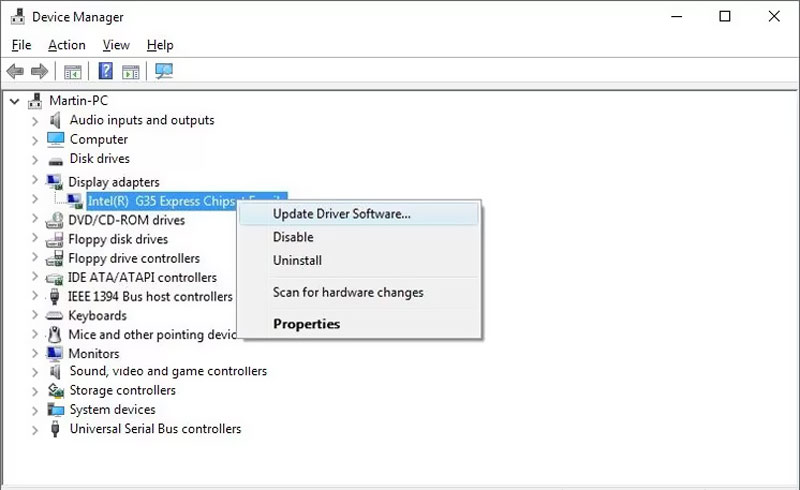Collapse the Martin-PC root node

tap(15, 101)
